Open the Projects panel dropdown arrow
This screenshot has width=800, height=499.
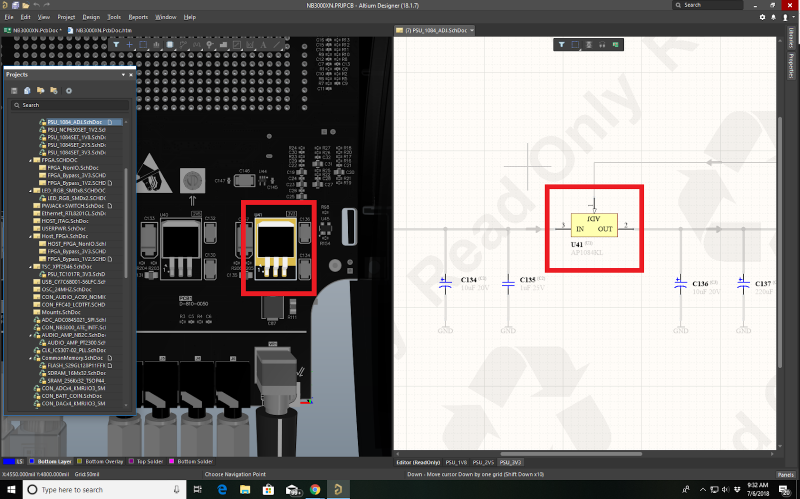[x=124, y=75]
